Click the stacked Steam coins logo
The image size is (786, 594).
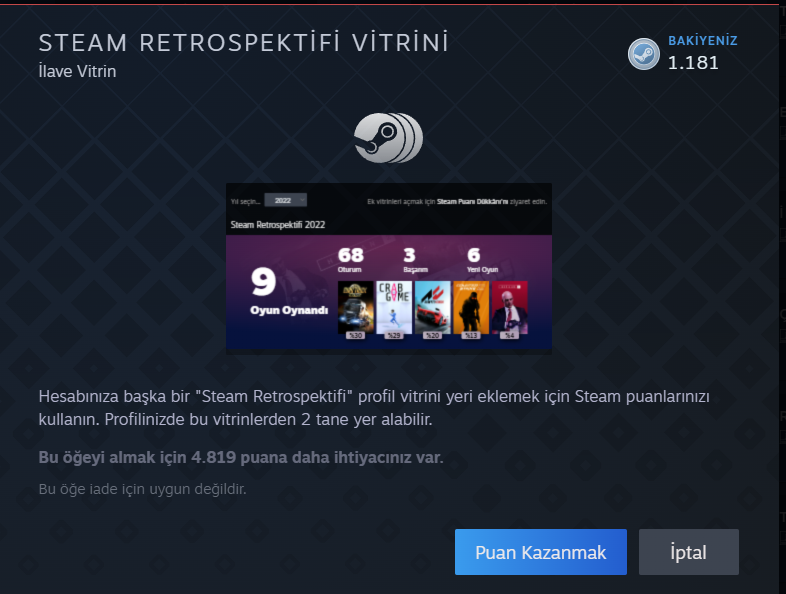pyautogui.click(x=388, y=138)
